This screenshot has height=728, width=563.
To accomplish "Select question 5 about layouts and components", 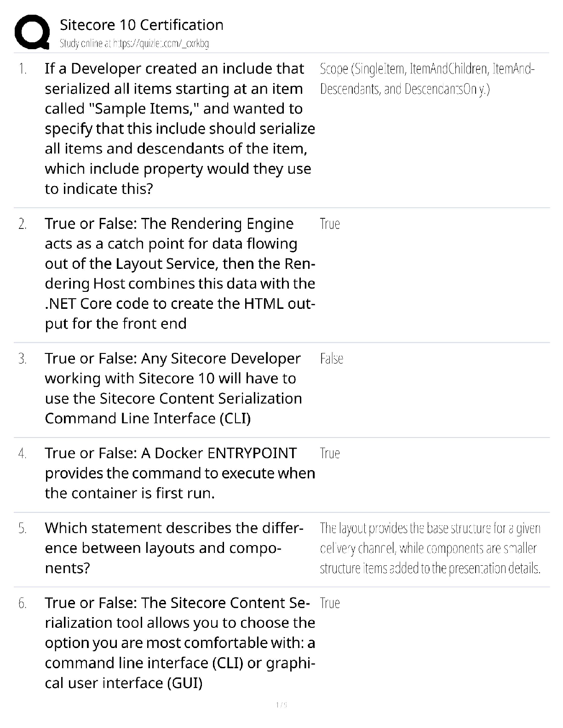I will (174, 548).
